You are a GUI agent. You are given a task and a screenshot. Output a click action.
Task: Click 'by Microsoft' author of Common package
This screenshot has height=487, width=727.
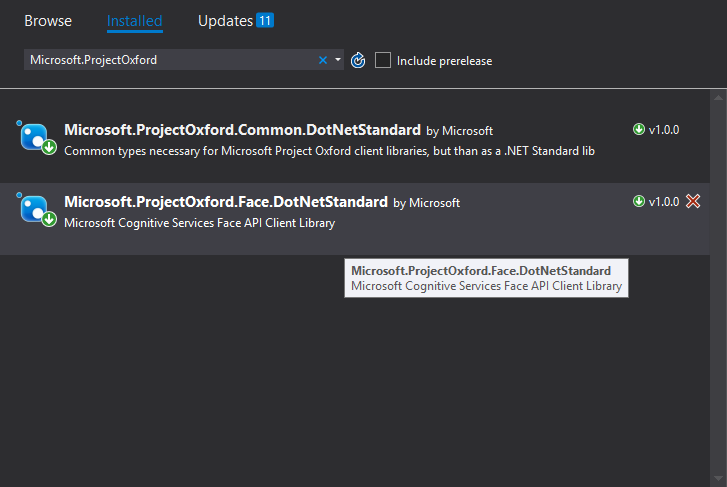tap(459, 131)
